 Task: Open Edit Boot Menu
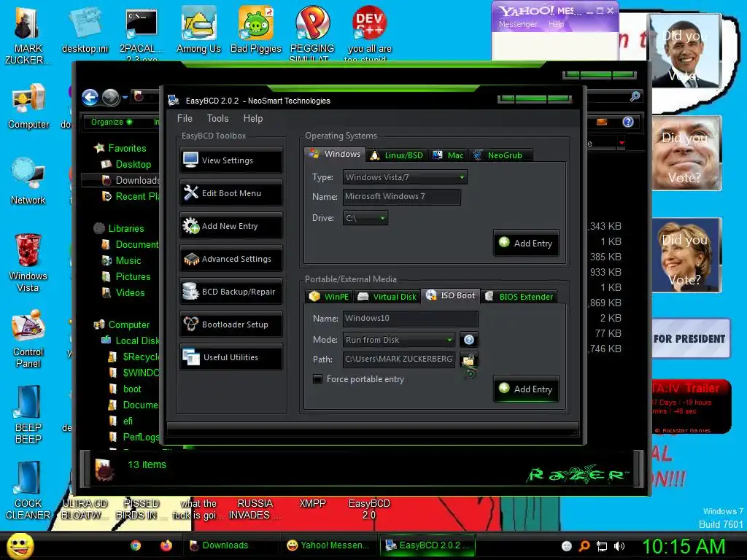click(231, 193)
